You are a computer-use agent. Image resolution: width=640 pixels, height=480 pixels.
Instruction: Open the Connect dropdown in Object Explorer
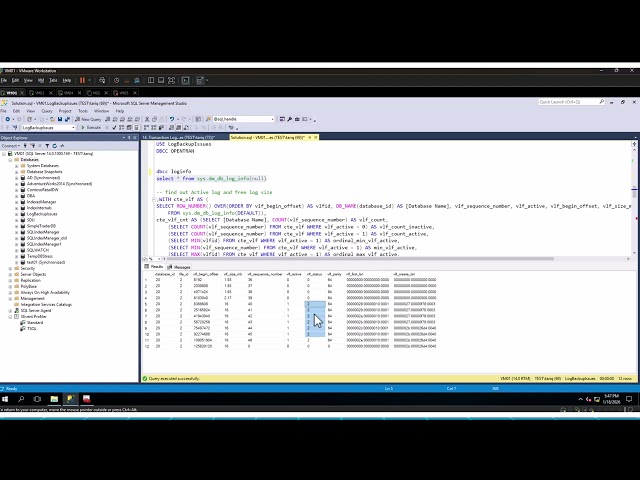pyautogui.click(x=10, y=146)
